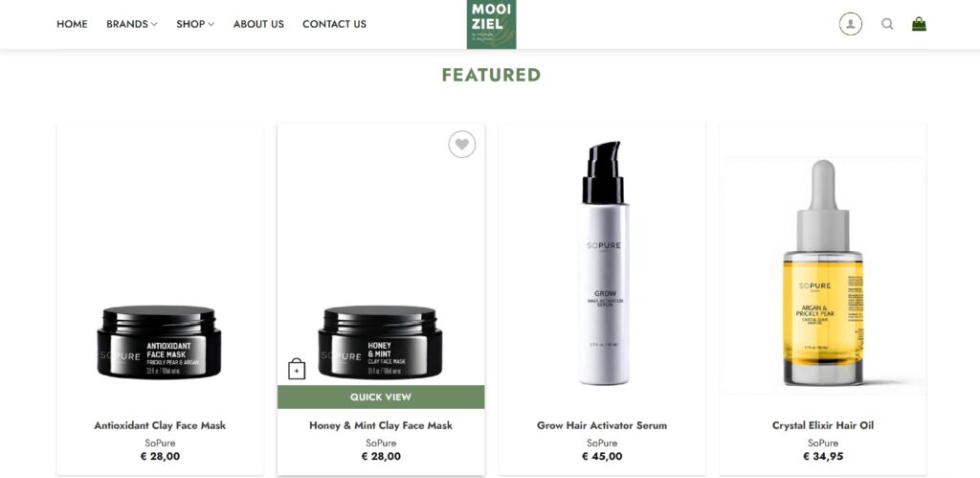Click the Quick View button
Screen dimensions: 980x478
(x=381, y=397)
